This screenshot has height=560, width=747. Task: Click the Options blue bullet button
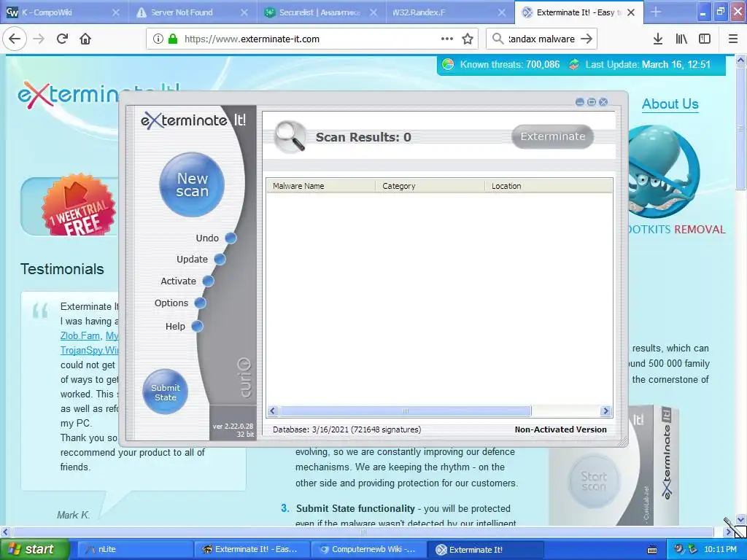[200, 303]
